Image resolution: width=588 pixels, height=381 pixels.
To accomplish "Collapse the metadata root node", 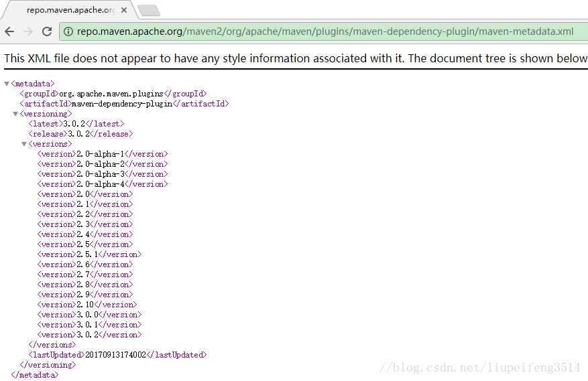I will pyautogui.click(x=7, y=84).
